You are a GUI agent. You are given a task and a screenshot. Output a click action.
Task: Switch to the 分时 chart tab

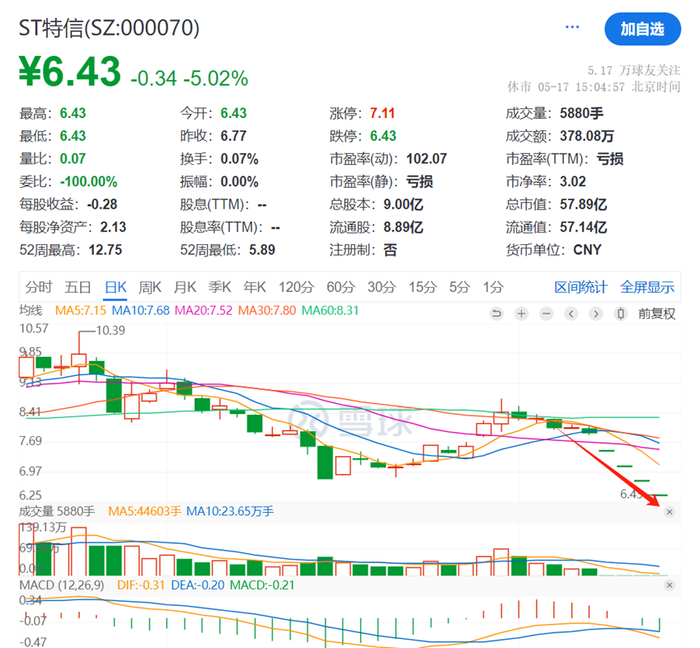tap(38, 287)
